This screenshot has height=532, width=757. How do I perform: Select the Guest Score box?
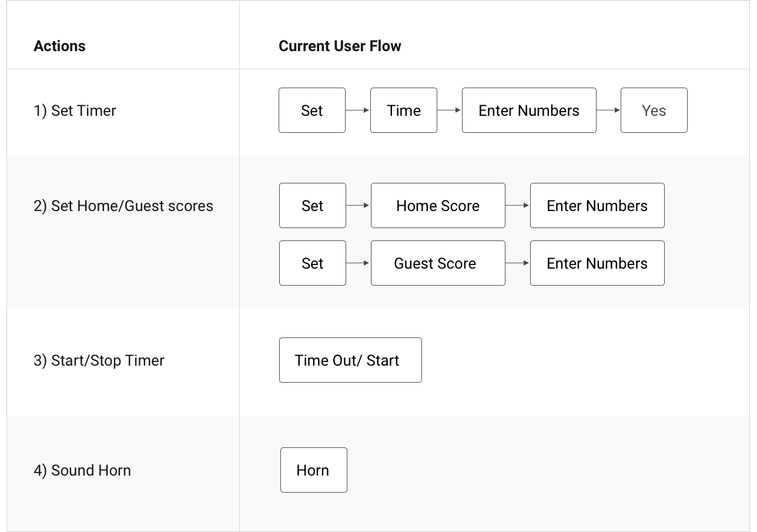437,263
